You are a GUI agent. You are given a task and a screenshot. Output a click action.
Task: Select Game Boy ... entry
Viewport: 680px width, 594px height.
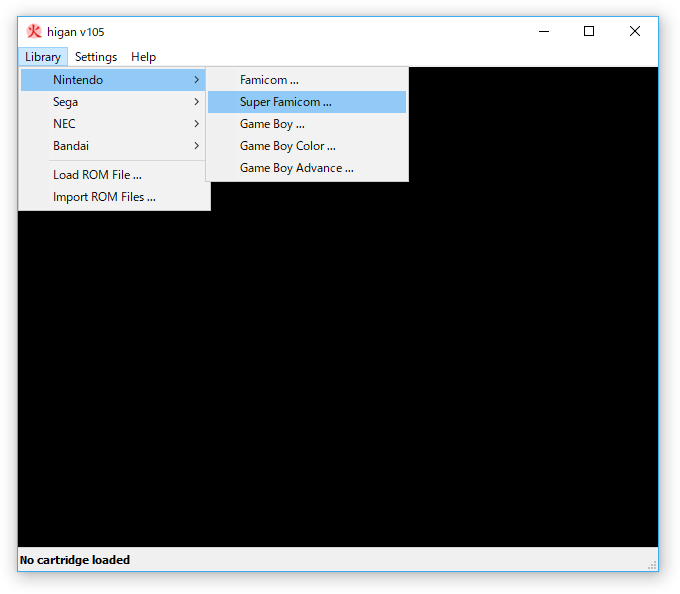pyautogui.click(x=307, y=124)
